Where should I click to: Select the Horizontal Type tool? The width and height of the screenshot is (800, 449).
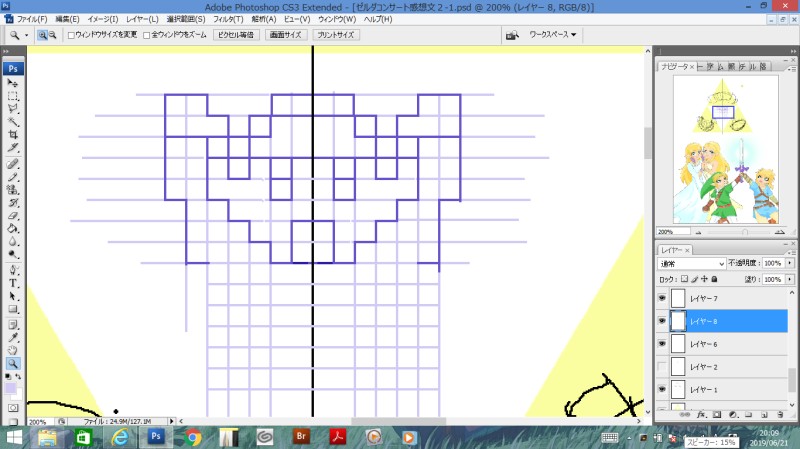tap(13, 283)
